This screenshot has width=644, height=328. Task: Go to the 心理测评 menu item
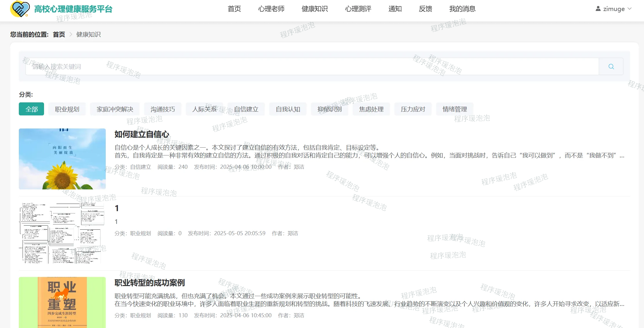point(358,9)
